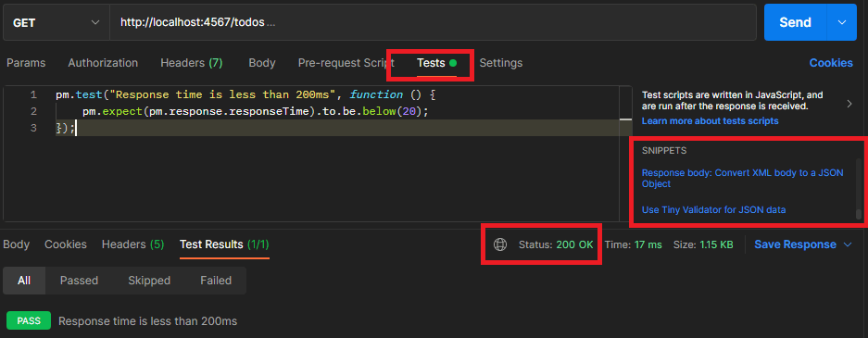
Task: Insert Convert XML body to JSON snippet
Action: click(742, 178)
